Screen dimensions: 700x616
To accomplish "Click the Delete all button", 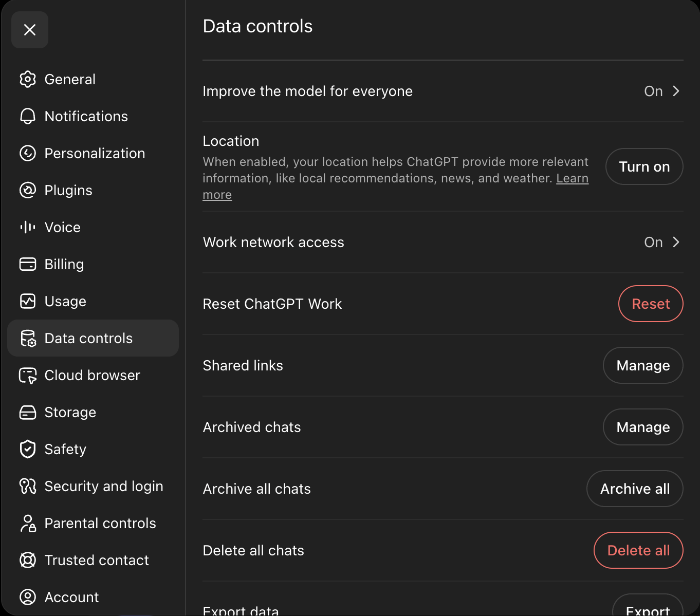I will pos(638,550).
